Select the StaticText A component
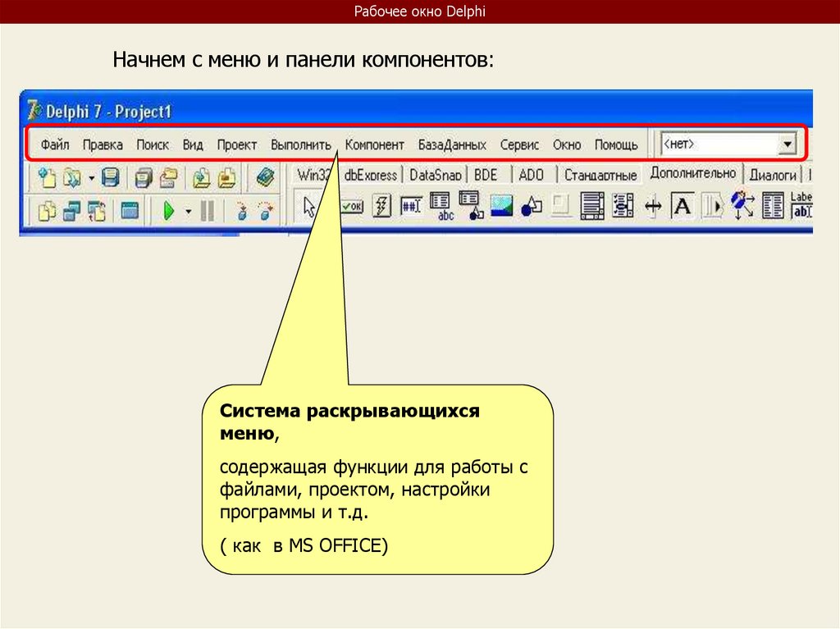Image resolution: width=840 pixels, height=629 pixels. point(682,207)
